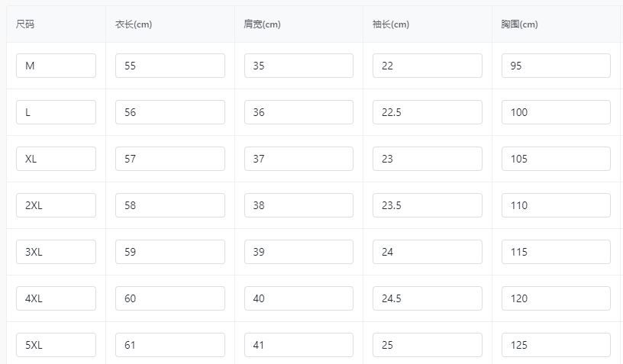Screen dimensions: 623x364
Task: Click the 胸围(cm) column header
Action: [519, 24]
